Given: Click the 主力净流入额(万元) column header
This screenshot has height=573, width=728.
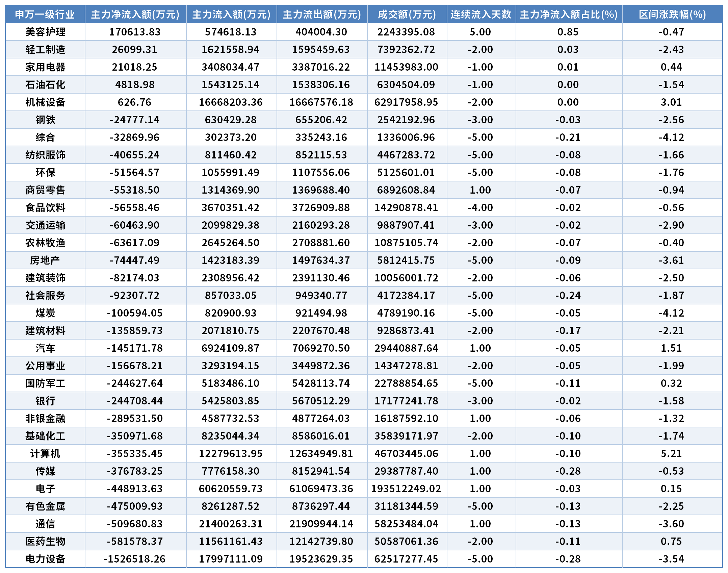Looking at the screenshot, I should 135,15.
